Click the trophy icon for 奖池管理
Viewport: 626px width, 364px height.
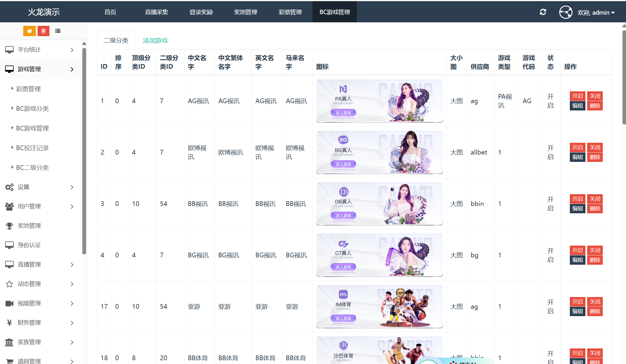9,226
